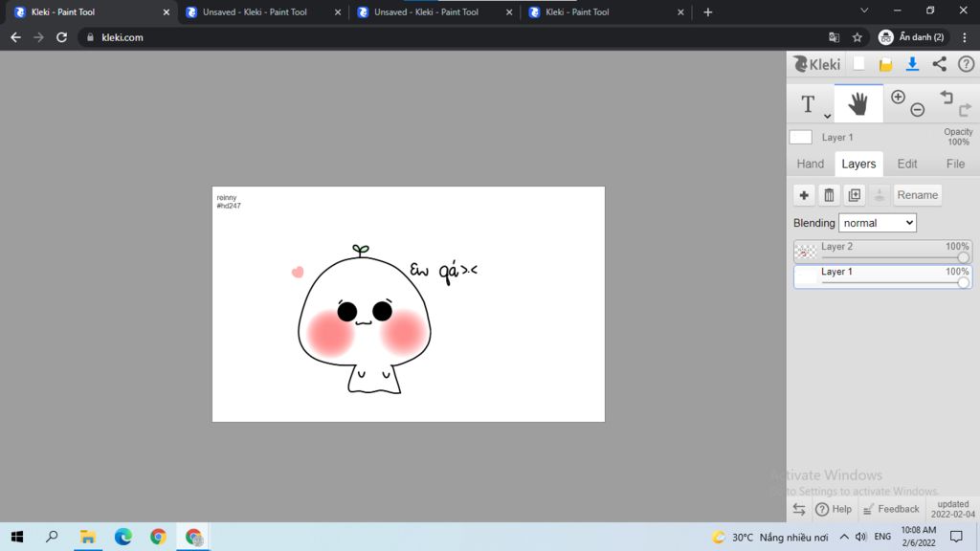Click the Layer 1 thumbnail preview
The height and width of the screenshot is (551, 980).
[806, 276]
